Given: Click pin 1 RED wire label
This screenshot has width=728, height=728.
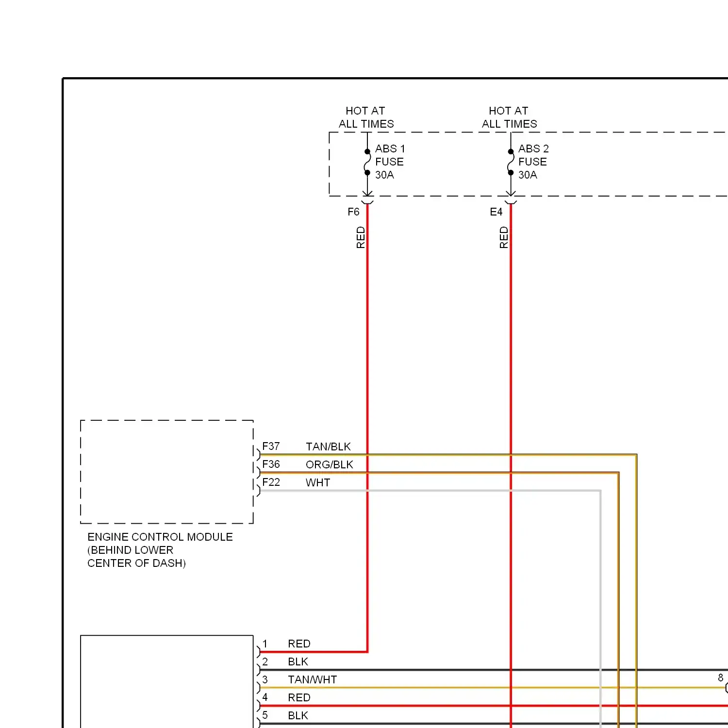Looking at the screenshot, I should (x=299, y=644).
